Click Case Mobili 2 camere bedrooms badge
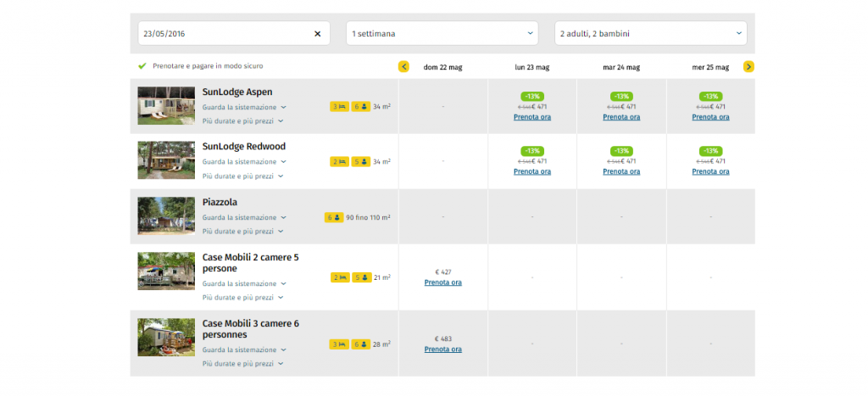868x397 pixels. 340,277
